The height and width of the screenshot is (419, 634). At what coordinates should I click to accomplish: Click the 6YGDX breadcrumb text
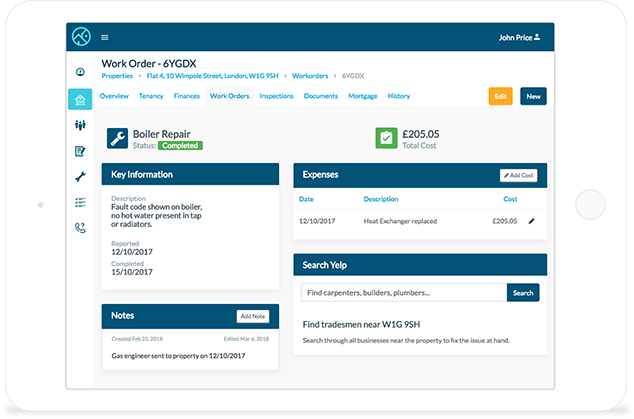click(353, 76)
